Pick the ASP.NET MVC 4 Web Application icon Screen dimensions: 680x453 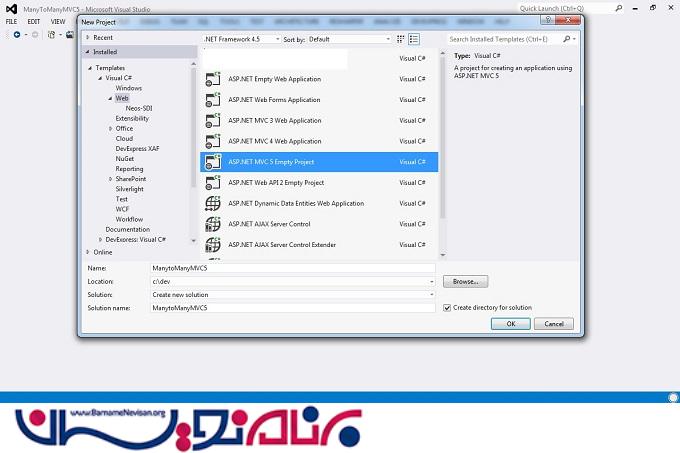(x=212, y=141)
